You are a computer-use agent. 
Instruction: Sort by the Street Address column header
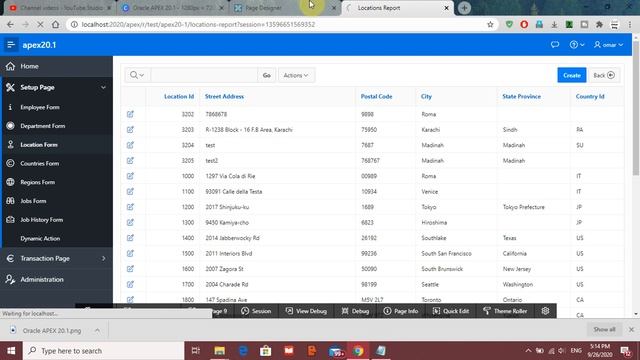[224, 96]
